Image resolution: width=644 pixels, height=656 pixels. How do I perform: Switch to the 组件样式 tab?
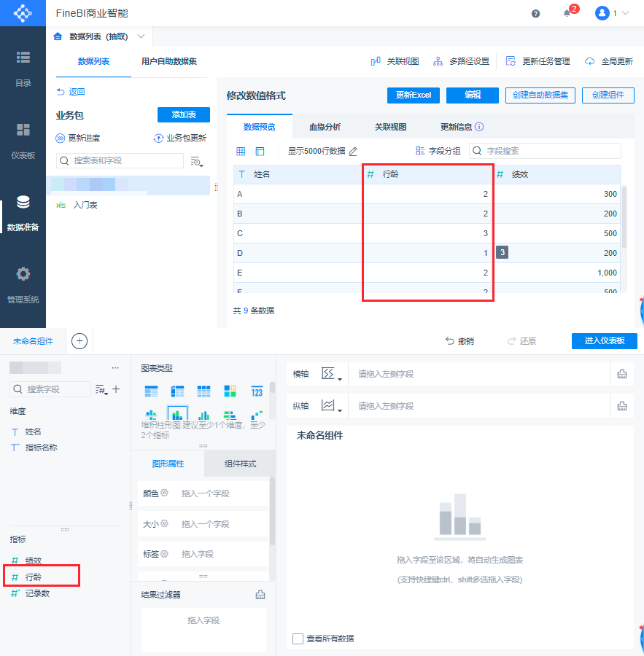tap(240, 464)
